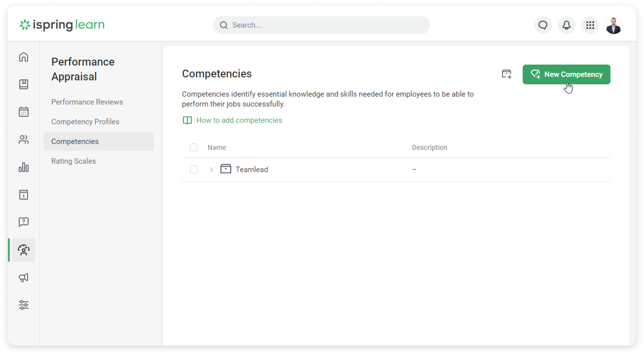The width and height of the screenshot is (644, 355).
Task: Select the Courses book icon in sidebar
Action: [24, 85]
